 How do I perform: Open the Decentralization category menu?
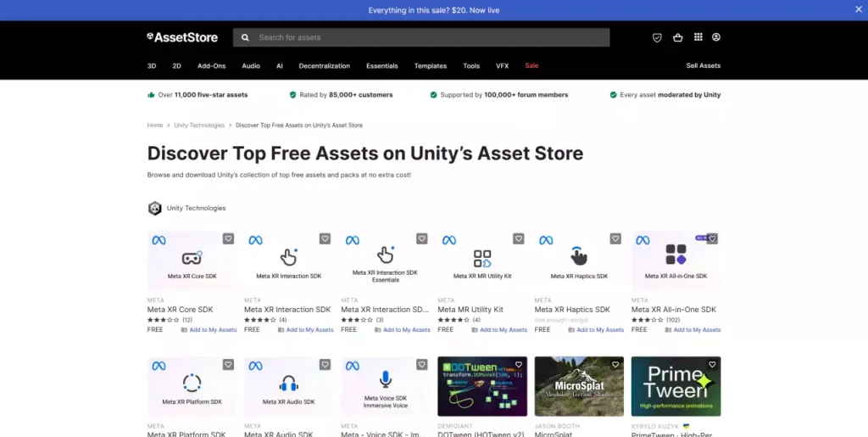point(325,66)
